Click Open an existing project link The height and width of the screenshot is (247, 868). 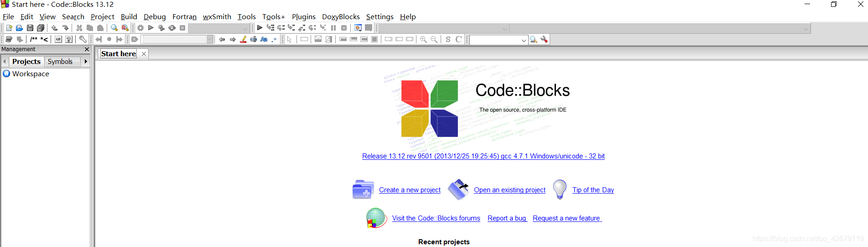509,190
